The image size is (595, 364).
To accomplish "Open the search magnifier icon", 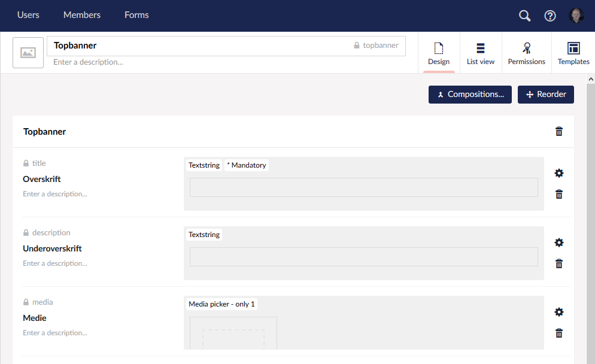I will (x=525, y=16).
